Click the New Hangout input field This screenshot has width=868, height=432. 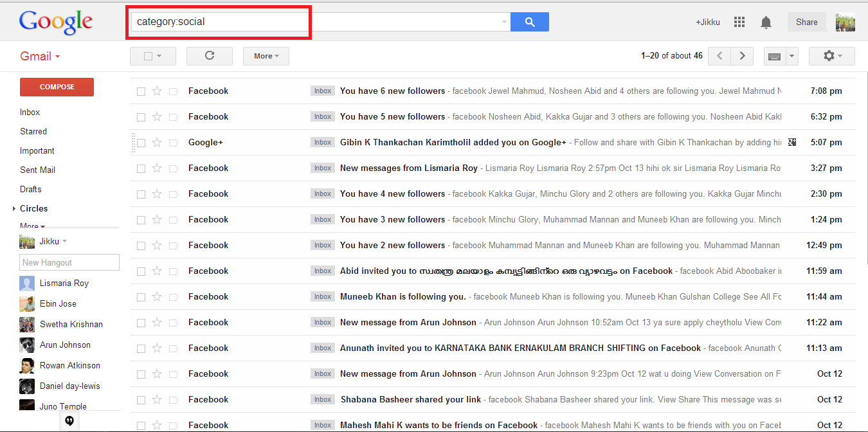point(69,262)
